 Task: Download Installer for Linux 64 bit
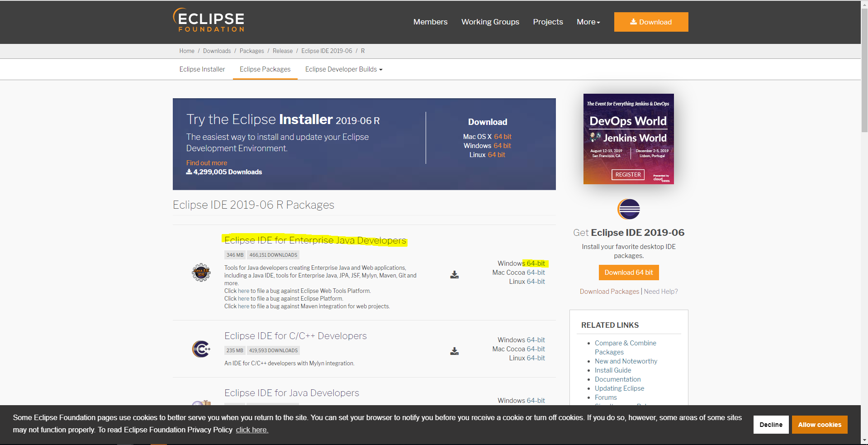pos(496,155)
